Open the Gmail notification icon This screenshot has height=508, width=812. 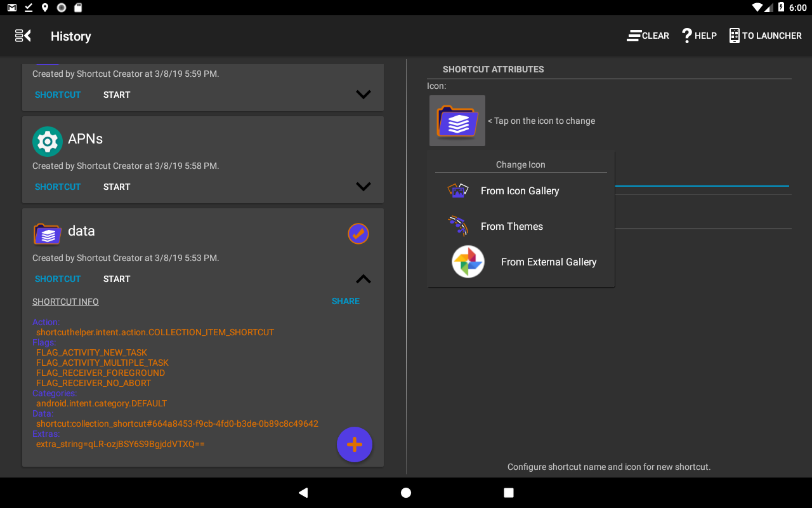tap(12, 8)
